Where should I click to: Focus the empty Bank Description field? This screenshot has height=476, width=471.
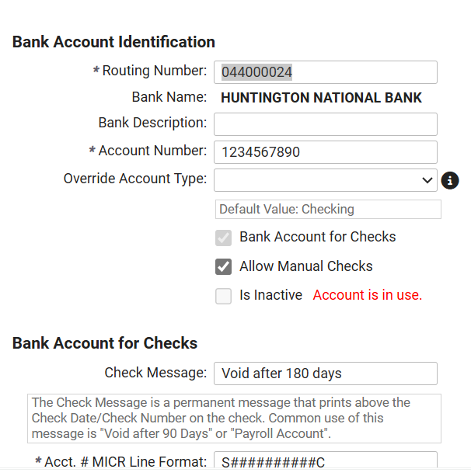click(x=325, y=124)
